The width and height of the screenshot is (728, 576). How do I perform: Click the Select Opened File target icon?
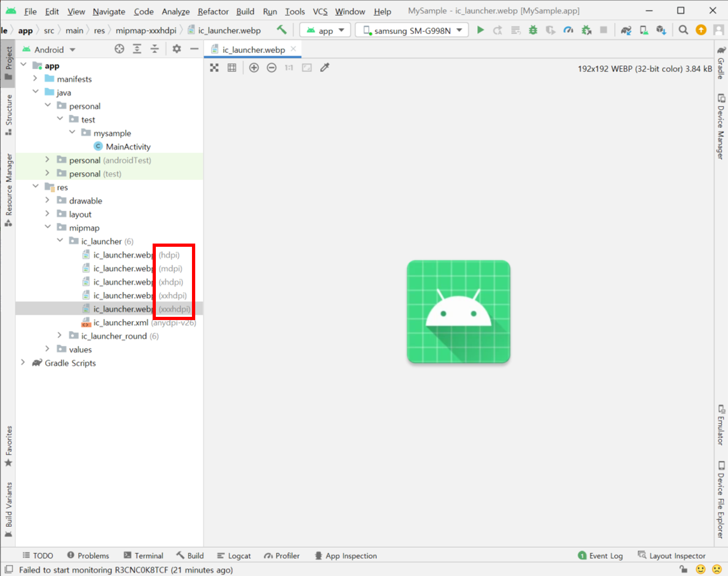click(119, 49)
